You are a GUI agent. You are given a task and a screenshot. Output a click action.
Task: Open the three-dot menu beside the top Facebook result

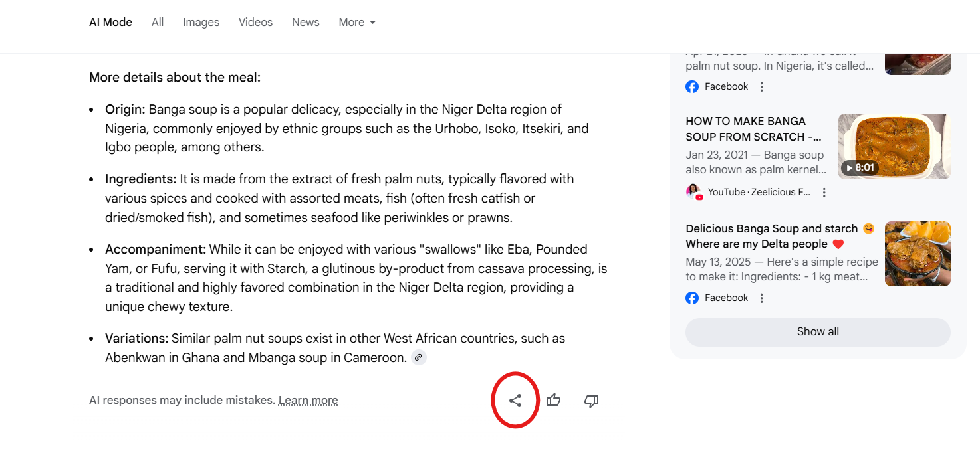coord(761,86)
